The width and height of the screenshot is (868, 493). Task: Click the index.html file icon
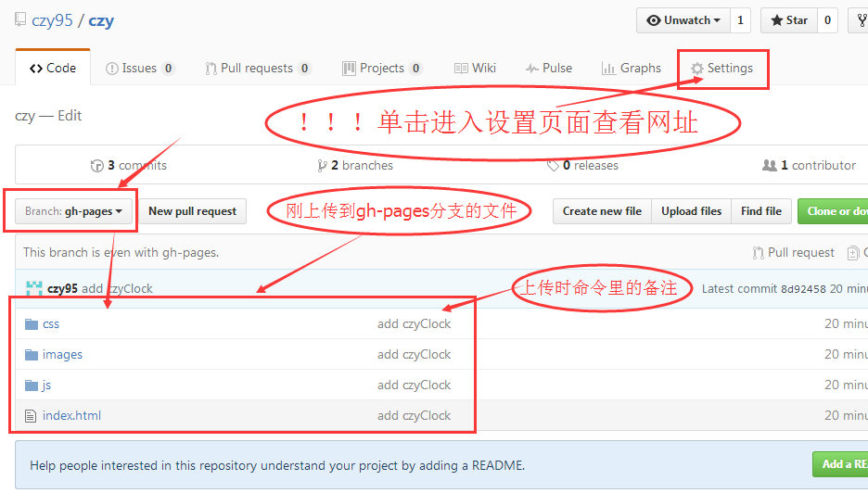(31, 416)
